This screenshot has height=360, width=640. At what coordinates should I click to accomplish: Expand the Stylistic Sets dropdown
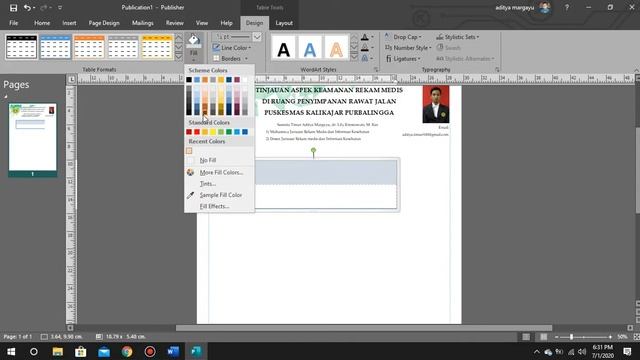pos(478,37)
